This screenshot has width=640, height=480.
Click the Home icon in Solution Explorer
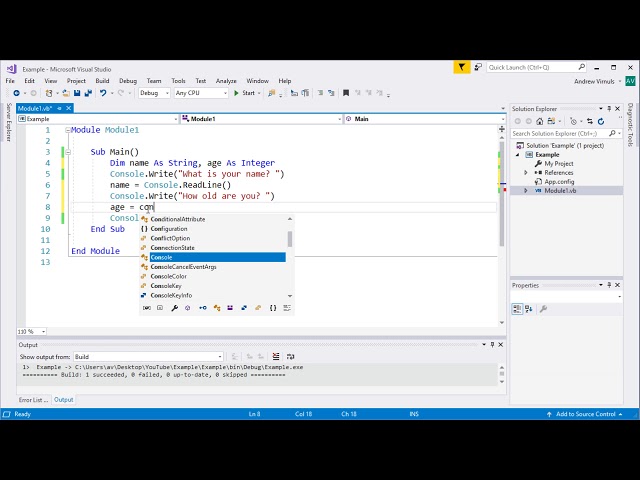click(x=540, y=121)
